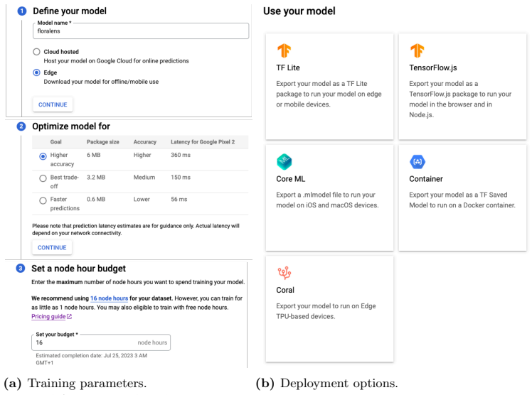
Task: Click the Lower accuracy cell
Action: [x=142, y=199]
